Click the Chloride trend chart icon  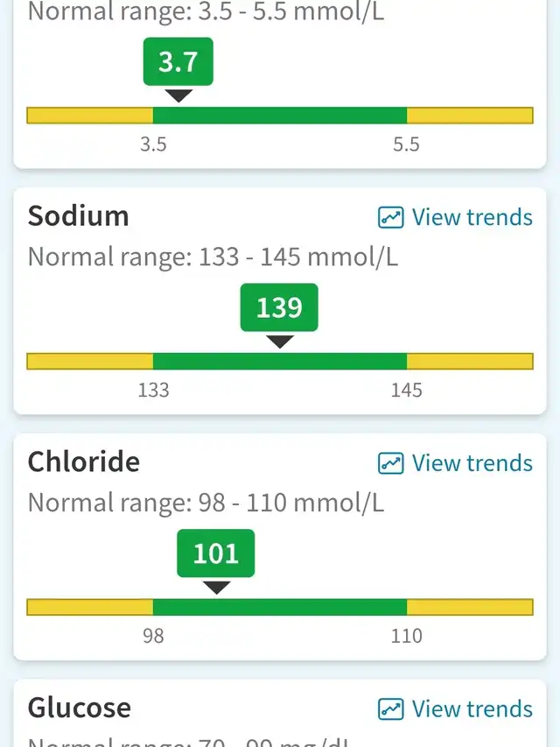click(x=390, y=463)
